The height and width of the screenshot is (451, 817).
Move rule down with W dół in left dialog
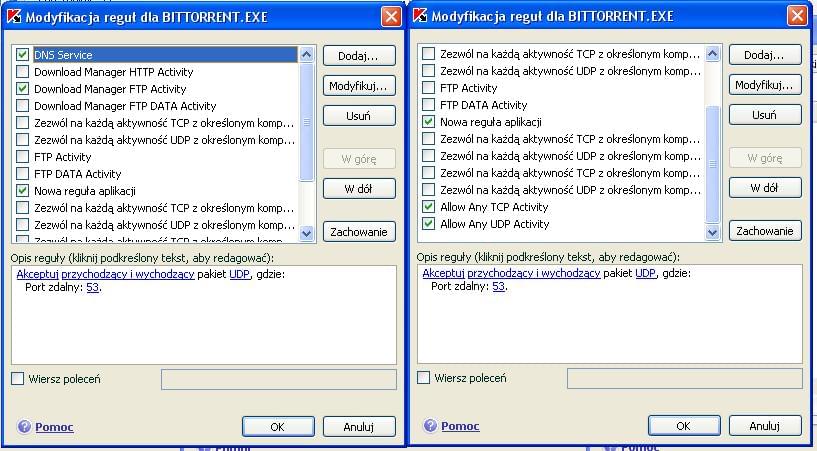point(359,189)
